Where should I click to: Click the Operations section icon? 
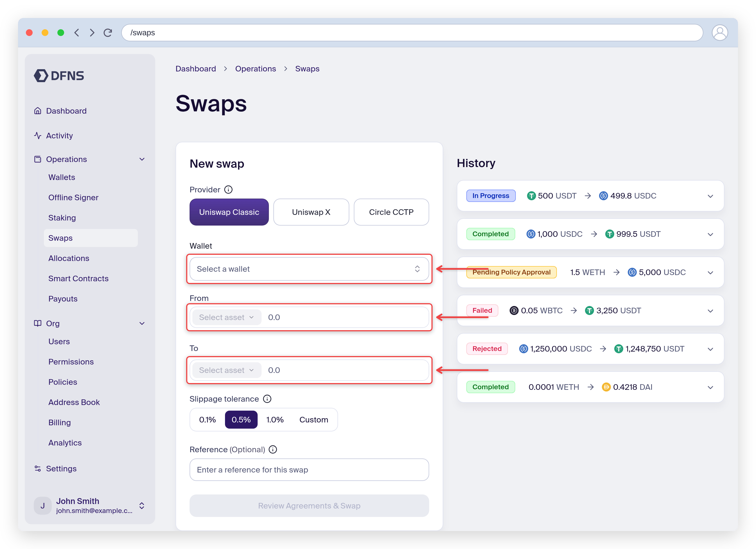38,159
